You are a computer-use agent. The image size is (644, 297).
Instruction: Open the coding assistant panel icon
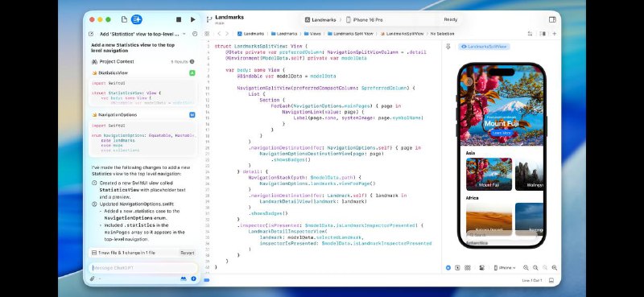coord(136,19)
